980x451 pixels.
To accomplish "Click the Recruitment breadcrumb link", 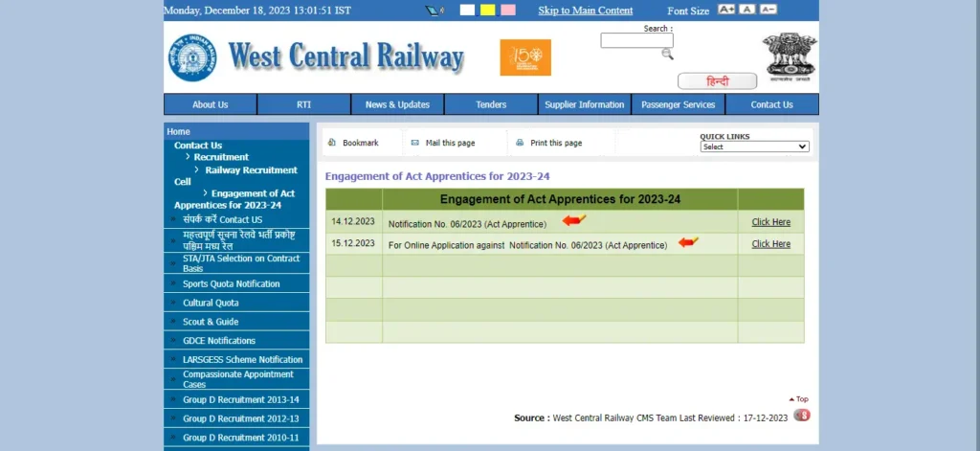I will (x=221, y=157).
